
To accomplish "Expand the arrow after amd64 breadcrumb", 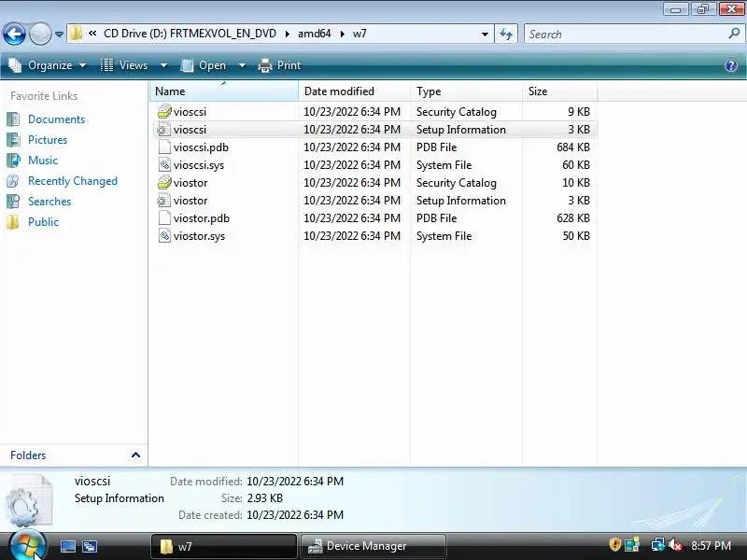I will pos(342,35).
